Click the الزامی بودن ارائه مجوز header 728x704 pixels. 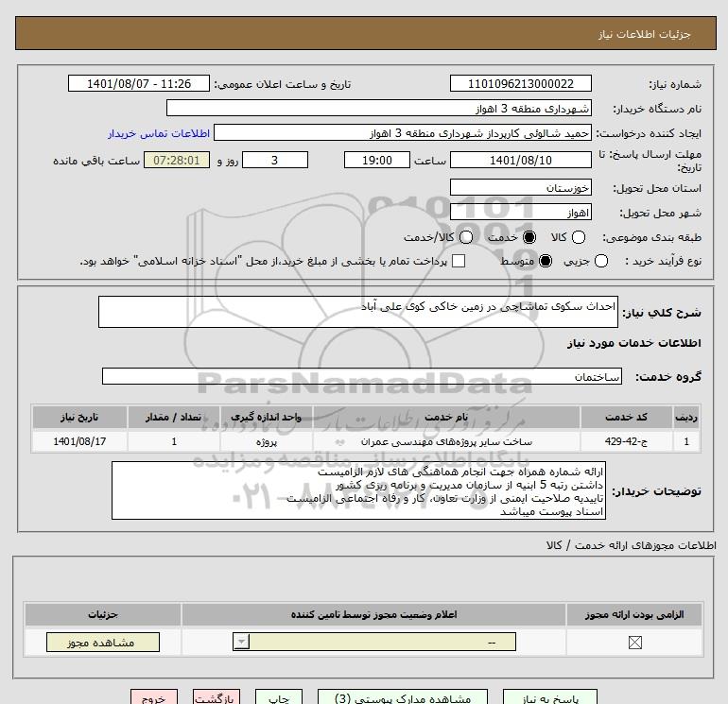point(634,614)
